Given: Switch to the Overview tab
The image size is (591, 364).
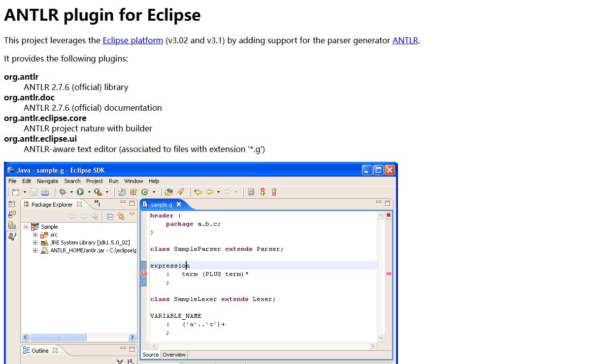Looking at the screenshot, I should point(174,355).
